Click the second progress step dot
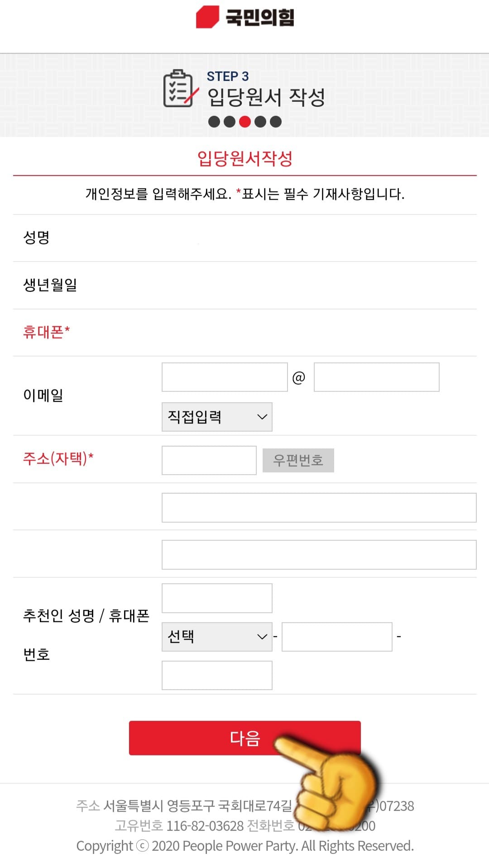 [x=229, y=121]
